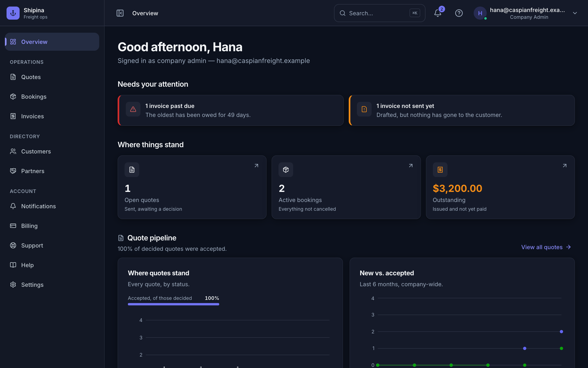Collapse the sidebar with the panel toggle icon
588x368 pixels.
click(x=120, y=13)
